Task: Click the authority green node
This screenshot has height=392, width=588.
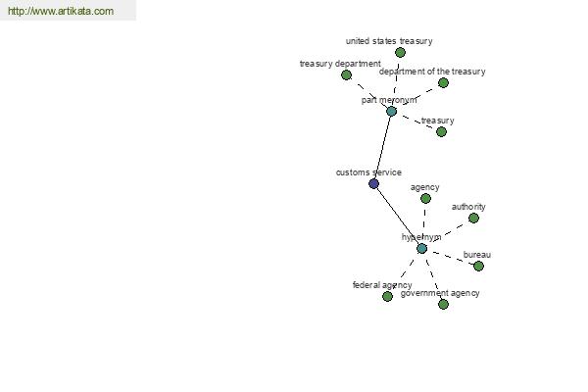Action: (x=473, y=218)
